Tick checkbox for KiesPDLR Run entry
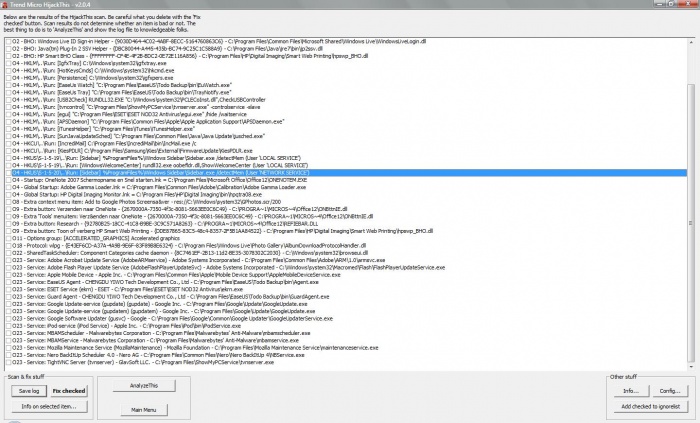 click(8, 151)
